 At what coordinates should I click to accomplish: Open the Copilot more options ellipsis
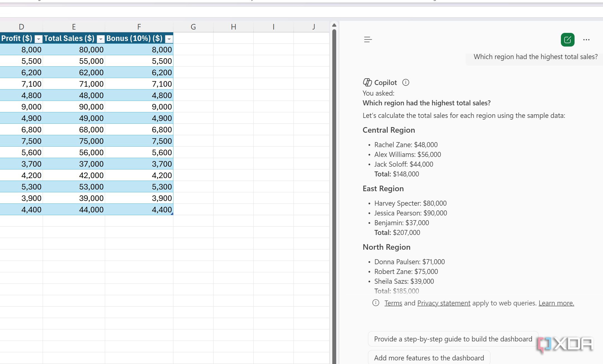pyautogui.click(x=586, y=40)
